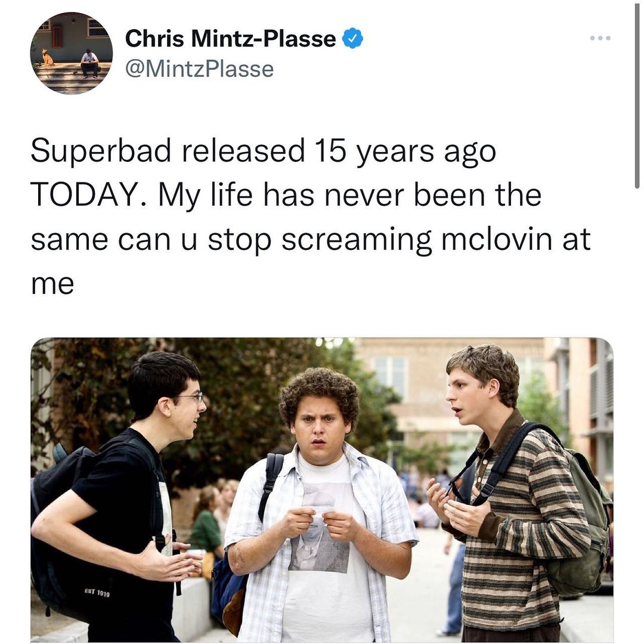Click the final word "me" in the tweet

tap(52, 284)
